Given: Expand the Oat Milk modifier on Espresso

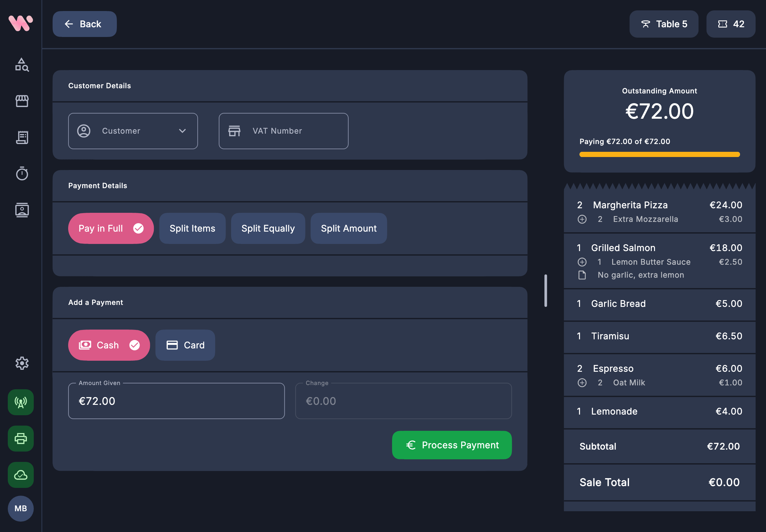Looking at the screenshot, I should pyautogui.click(x=582, y=382).
